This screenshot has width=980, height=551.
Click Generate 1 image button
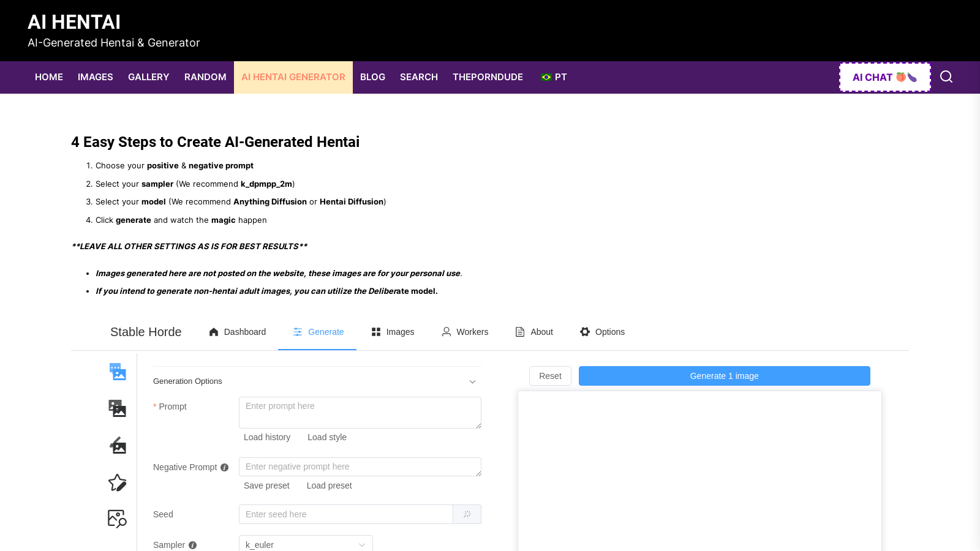click(x=725, y=376)
